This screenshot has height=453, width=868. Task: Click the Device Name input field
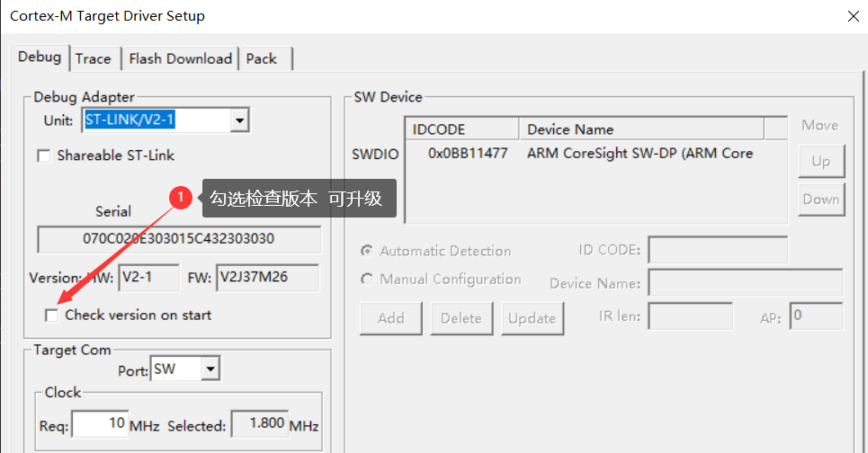click(746, 282)
